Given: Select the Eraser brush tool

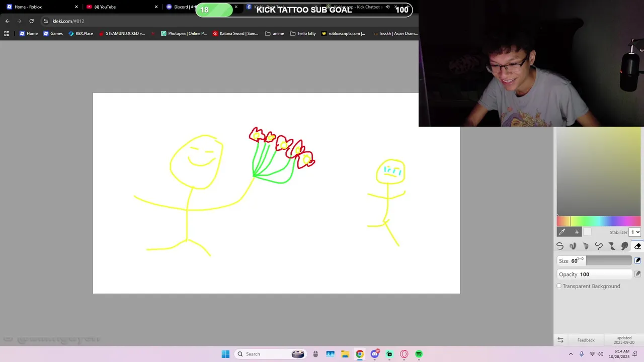Looking at the screenshot, I should click(x=637, y=246).
